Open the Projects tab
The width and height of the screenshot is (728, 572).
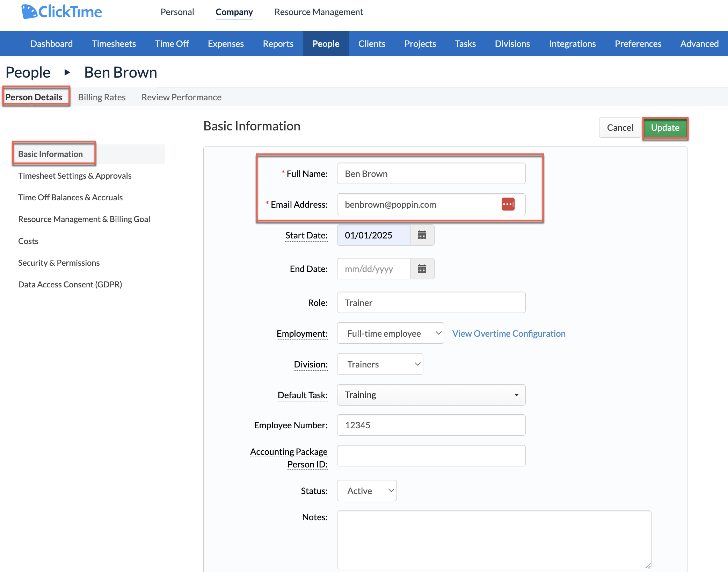click(420, 44)
